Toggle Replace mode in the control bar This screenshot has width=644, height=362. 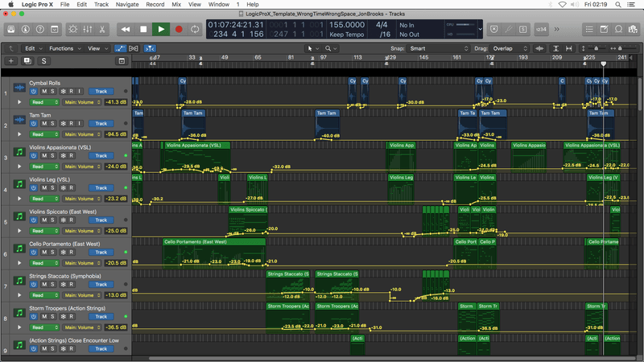coord(494,29)
